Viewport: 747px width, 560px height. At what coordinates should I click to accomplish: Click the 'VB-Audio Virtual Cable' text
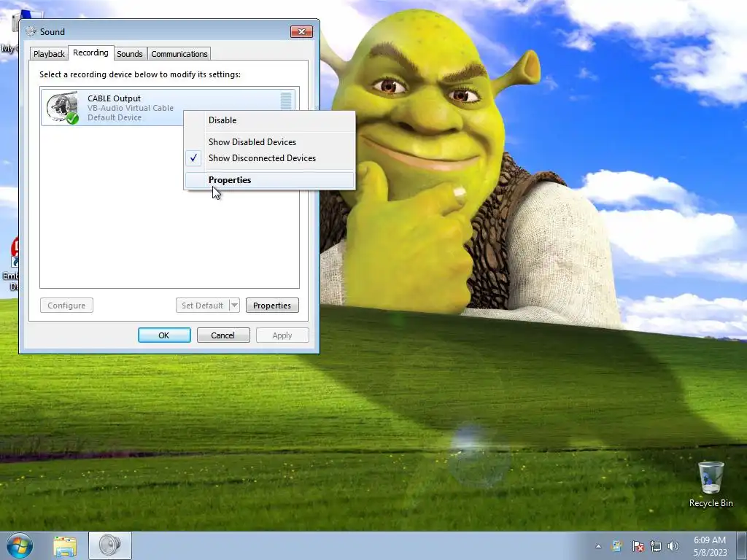pyautogui.click(x=131, y=108)
